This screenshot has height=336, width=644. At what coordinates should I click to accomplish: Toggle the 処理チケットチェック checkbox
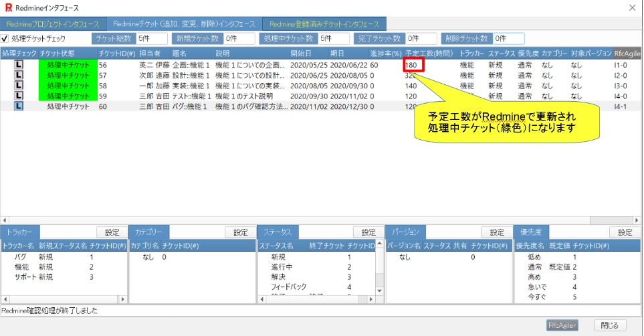point(5,39)
